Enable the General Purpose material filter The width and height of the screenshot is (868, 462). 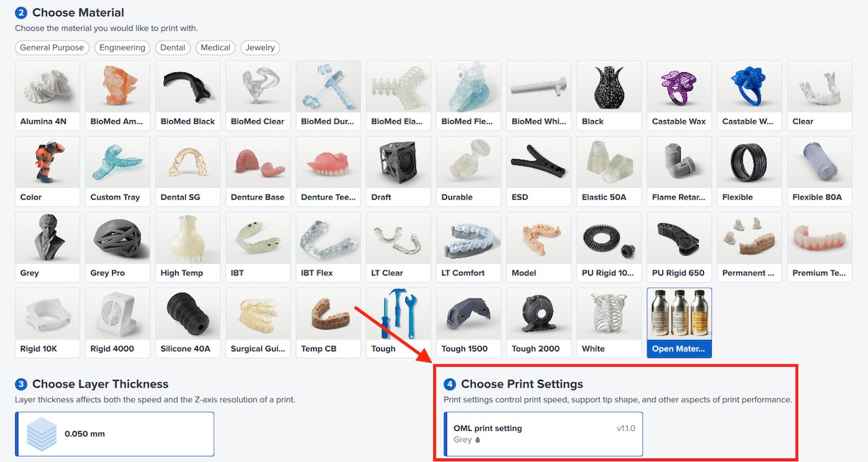tap(51, 47)
